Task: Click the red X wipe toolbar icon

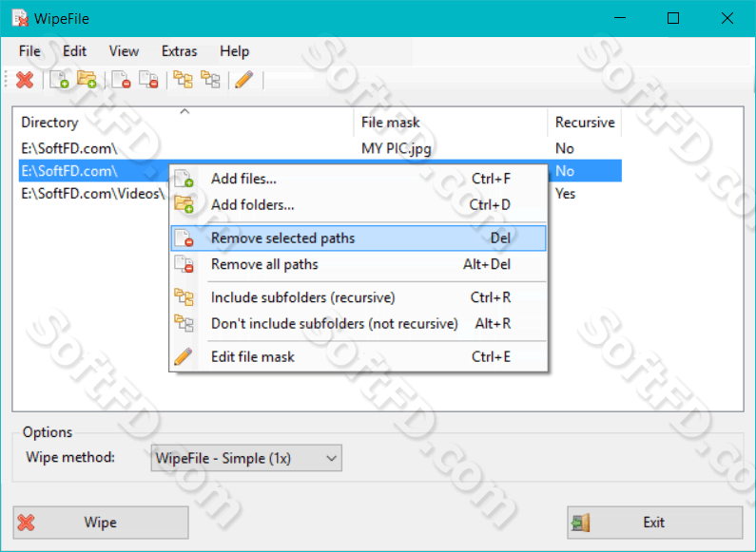Action: click(x=25, y=80)
